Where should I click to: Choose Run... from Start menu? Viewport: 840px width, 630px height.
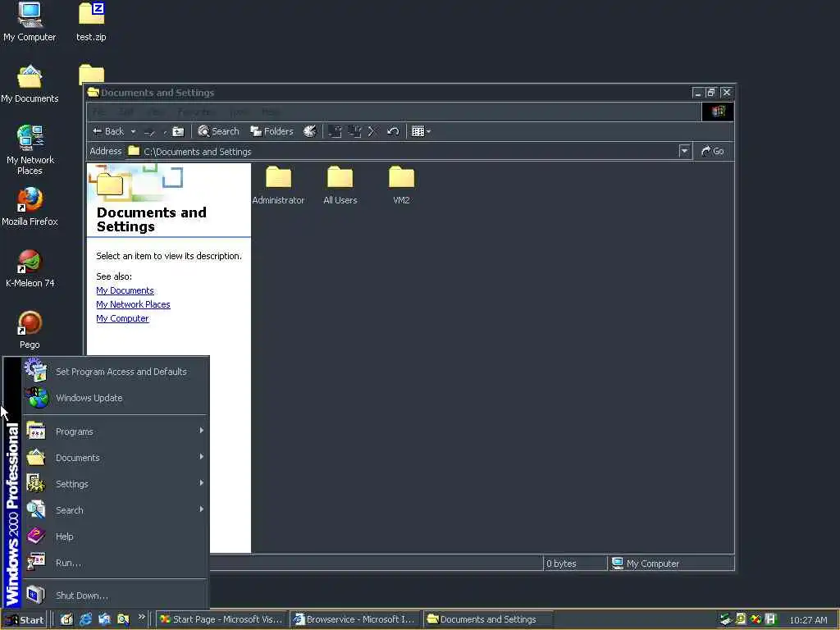pyautogui.click(x=115, y=563)
